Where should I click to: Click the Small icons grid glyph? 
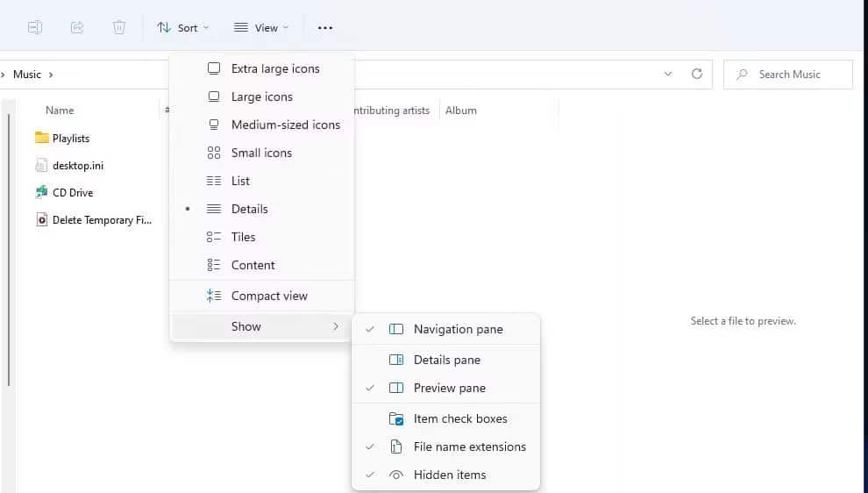click(x=214, y=153)
